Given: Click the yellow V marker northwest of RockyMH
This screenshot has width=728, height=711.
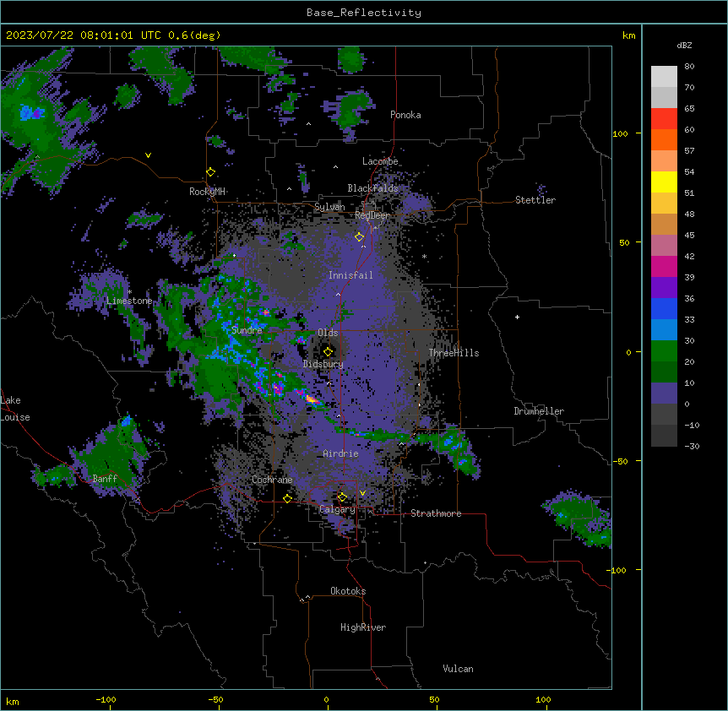Looking at the screenshot, I should [x=148, y=155].
